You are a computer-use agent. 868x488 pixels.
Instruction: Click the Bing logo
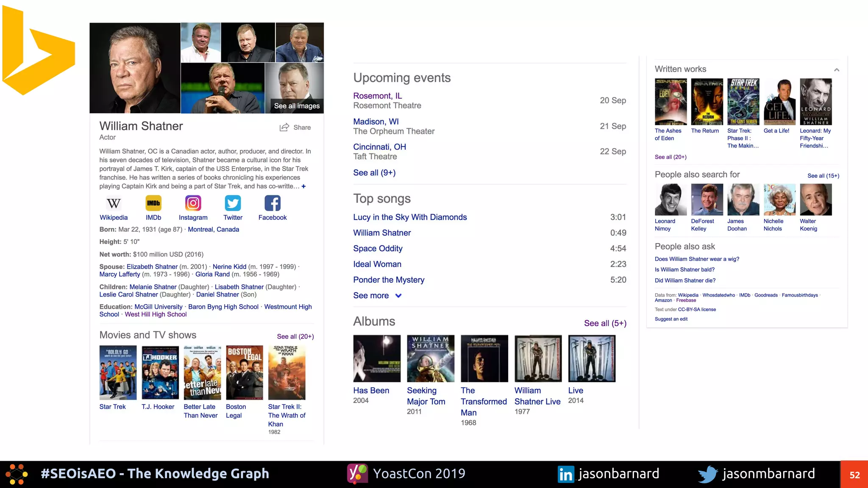click(38, 50)
